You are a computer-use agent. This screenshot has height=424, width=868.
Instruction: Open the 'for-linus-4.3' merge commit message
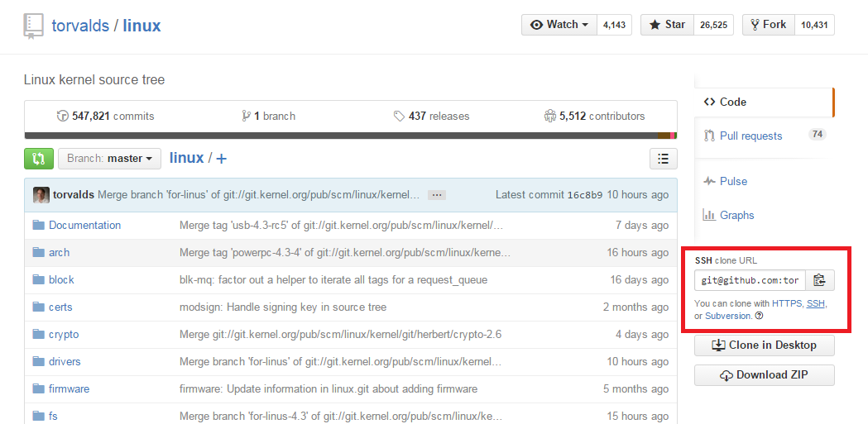[x=341, y=417]
